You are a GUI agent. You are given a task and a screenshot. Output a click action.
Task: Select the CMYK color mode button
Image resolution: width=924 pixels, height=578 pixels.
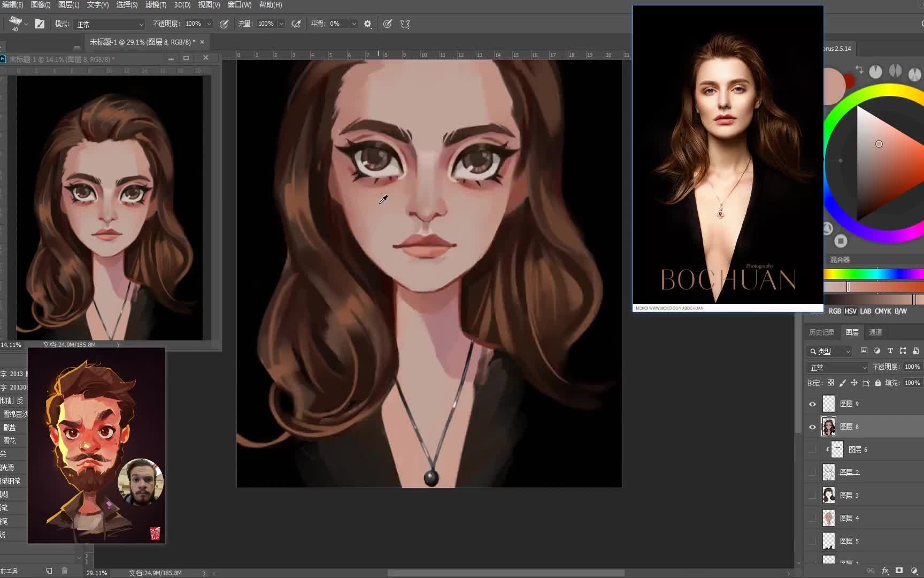click(x=883, y=311)
